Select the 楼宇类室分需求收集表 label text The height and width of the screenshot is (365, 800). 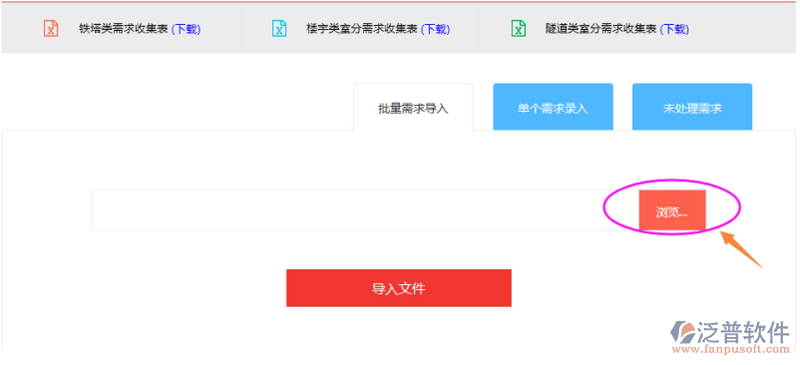362,29
